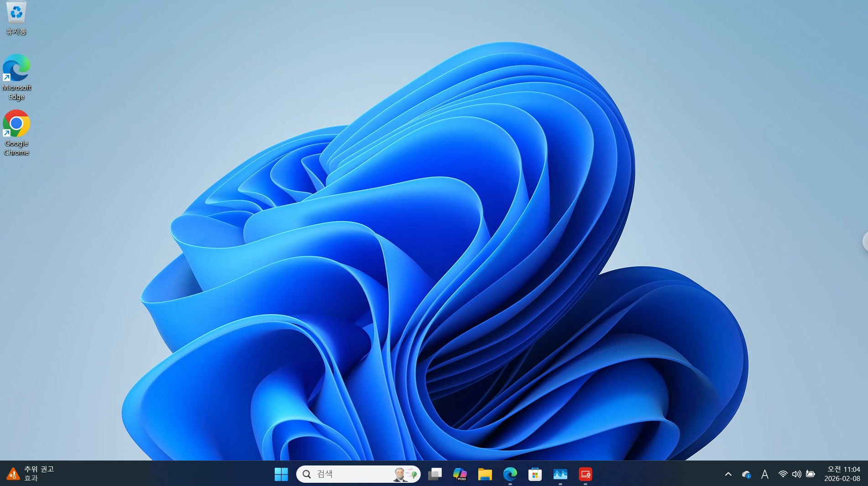Viewport: 868px width, 486px height.
Task: Open the OneDrive cloud tray icon
Action: 747,475
